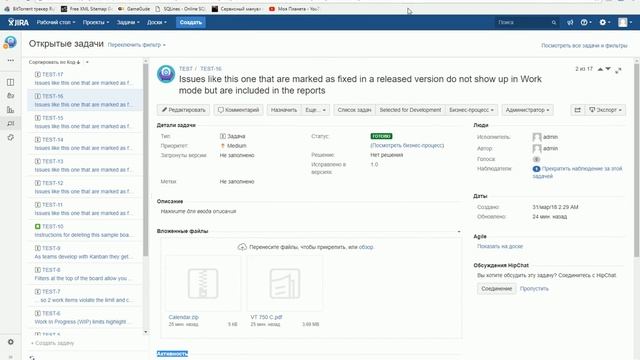Click Показать на доске link
The height and width of the screenshot is (360, 640).
click(500, 247)
